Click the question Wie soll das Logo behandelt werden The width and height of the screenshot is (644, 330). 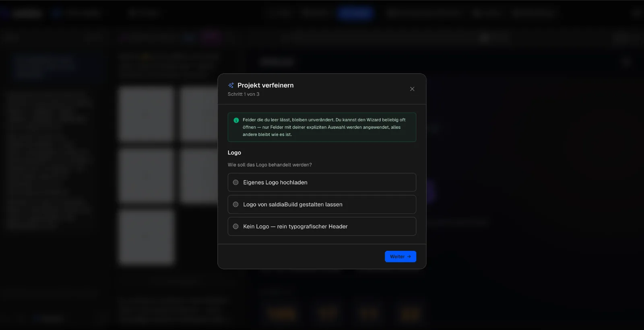pyautogui.click(x=270, y=165)
